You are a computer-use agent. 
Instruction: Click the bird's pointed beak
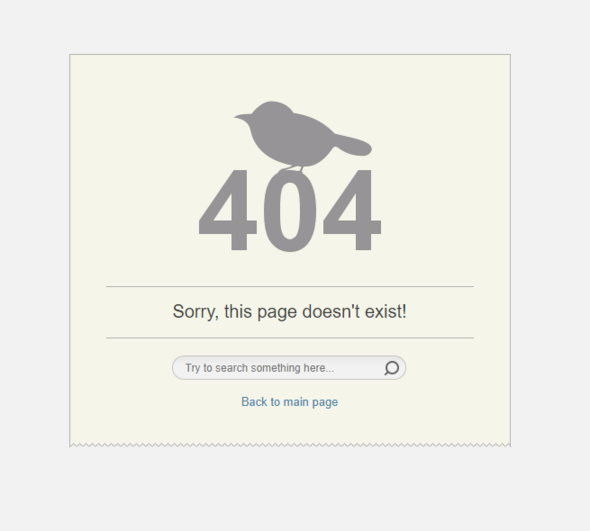tap(242, 117)
